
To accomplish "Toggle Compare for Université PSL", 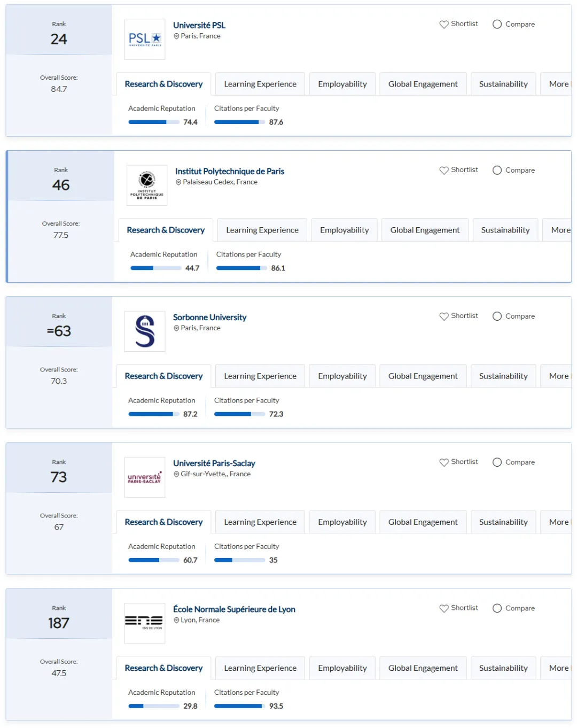I will coord(513,24).
